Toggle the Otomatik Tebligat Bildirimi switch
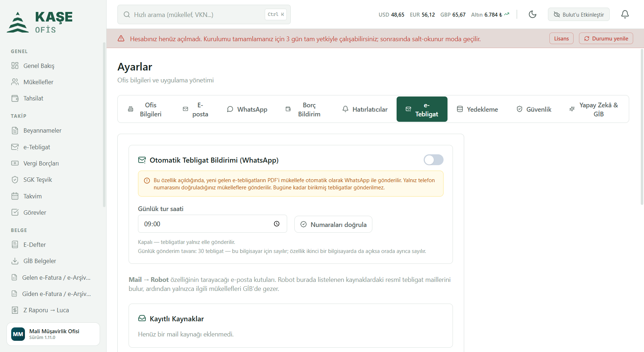The width and height of the screenshot is (644, 352). [433, 160]
